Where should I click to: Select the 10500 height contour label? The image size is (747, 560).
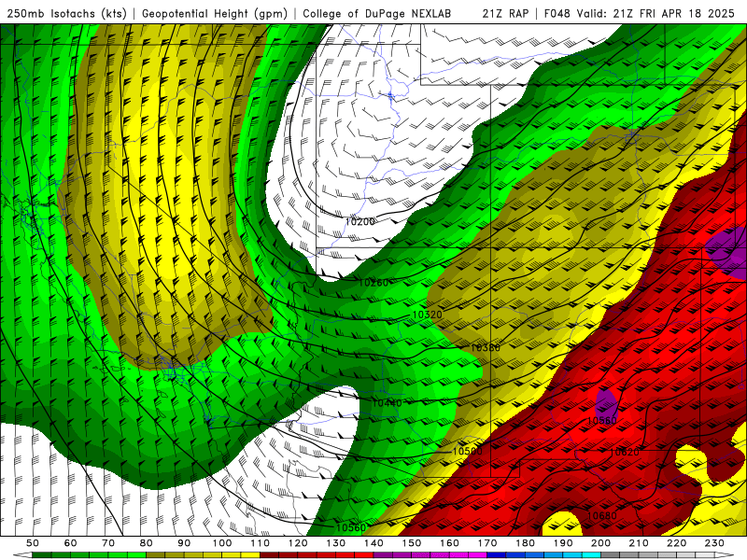pyautogui.click(x=468, y=451)
